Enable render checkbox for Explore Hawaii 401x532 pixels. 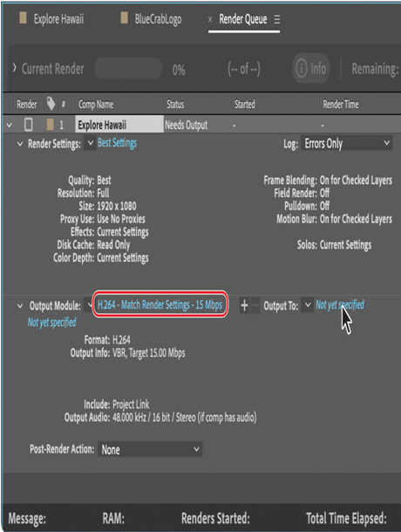pyautogui.click(x=29, y=125)
